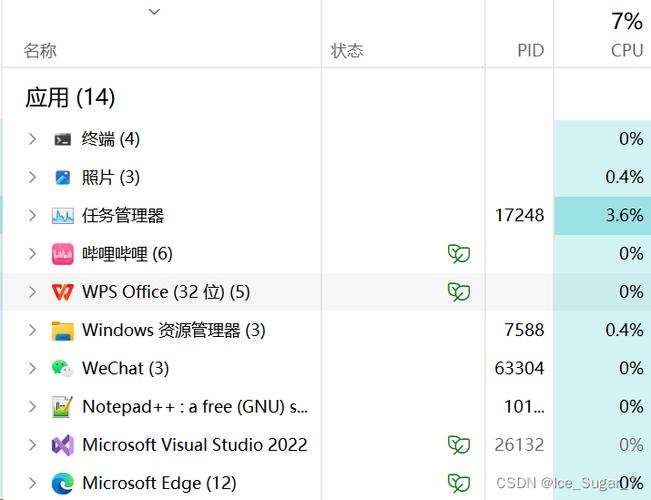The height and width of the screenshot is (500, 651).
Task: Click efficiency mode leaf icon for 哔哩哔哩
Action: (459, 254)
